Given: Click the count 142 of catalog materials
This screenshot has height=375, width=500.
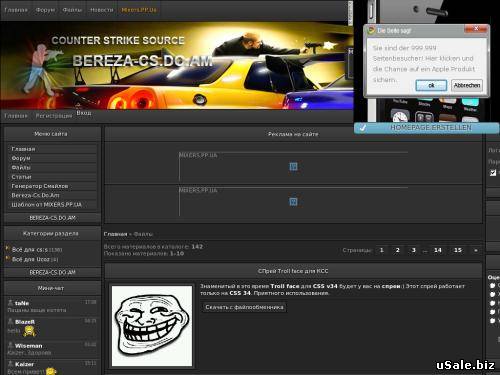Looking at the screenshot, I should [x=197, y=247].
